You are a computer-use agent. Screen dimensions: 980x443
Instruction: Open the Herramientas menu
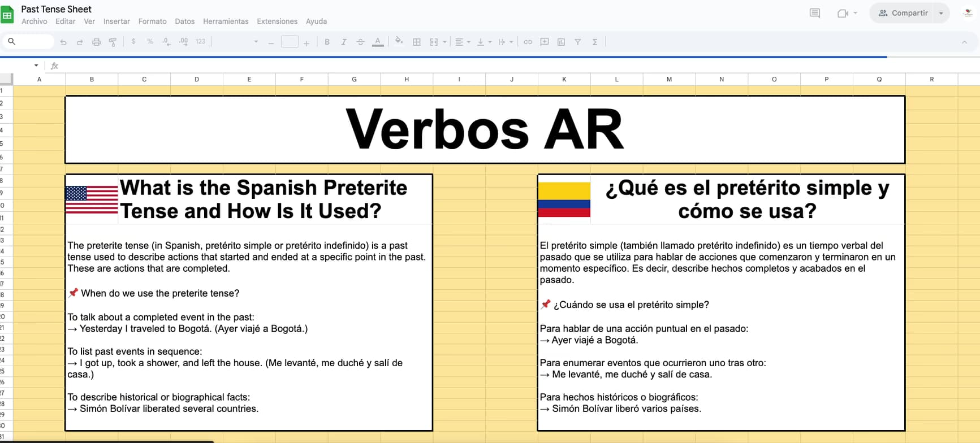pos(226,21)
